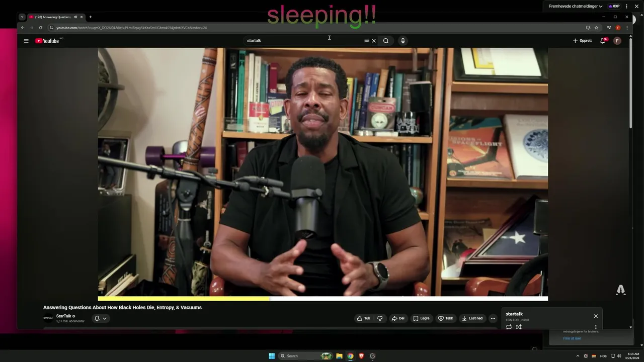The image size is (644, 362).
Task: Go back in Chrome
Action: point(22,28)
